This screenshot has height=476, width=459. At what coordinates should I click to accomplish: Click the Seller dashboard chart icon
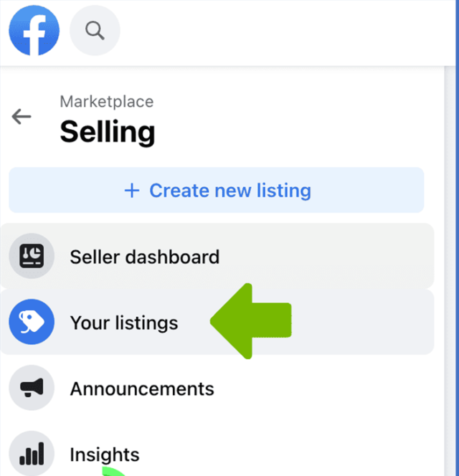click(32, 256)
